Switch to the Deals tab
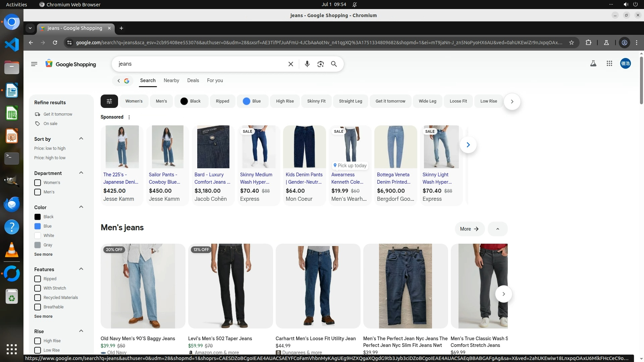Image resolution: width=644 pixels, height=362 pixels. 193,80
